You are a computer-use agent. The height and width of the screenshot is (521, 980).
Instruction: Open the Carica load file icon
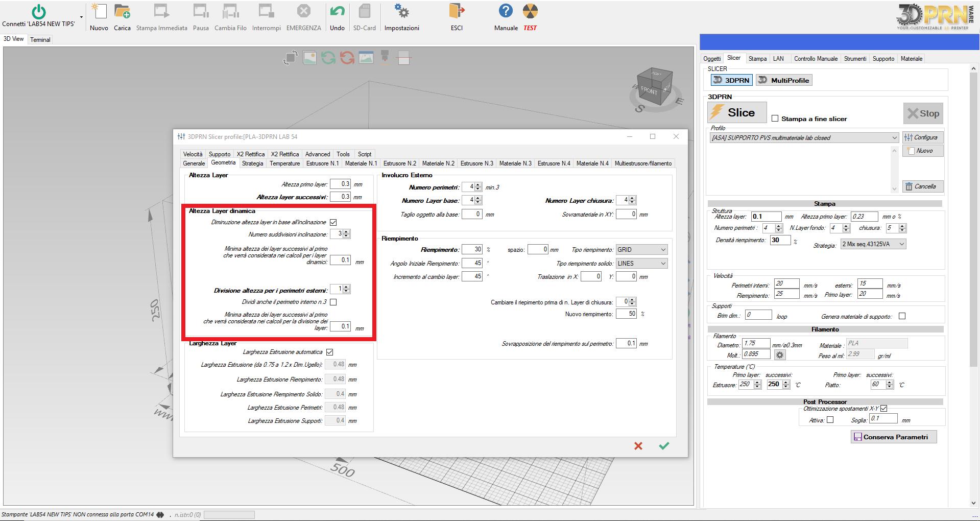(122, 11)
